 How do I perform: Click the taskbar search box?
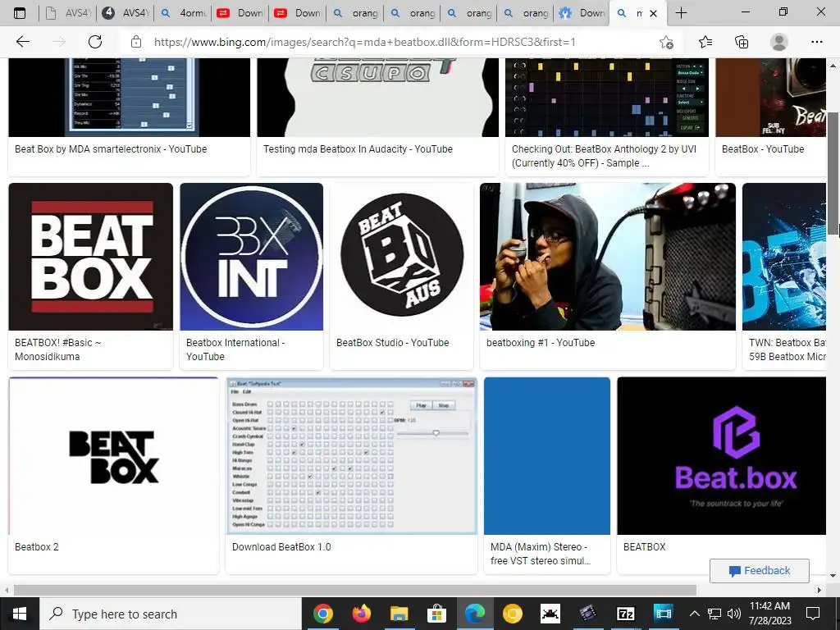point(170,614)
